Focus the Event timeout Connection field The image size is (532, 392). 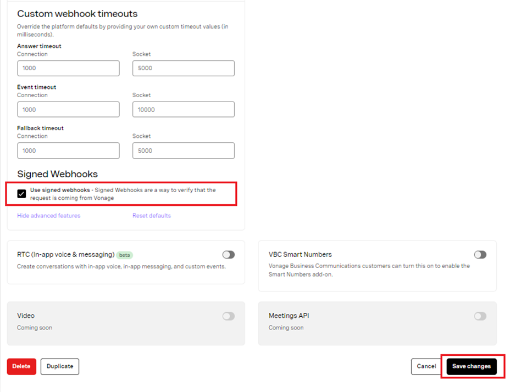pyautogui.click(x=68, y=109)
